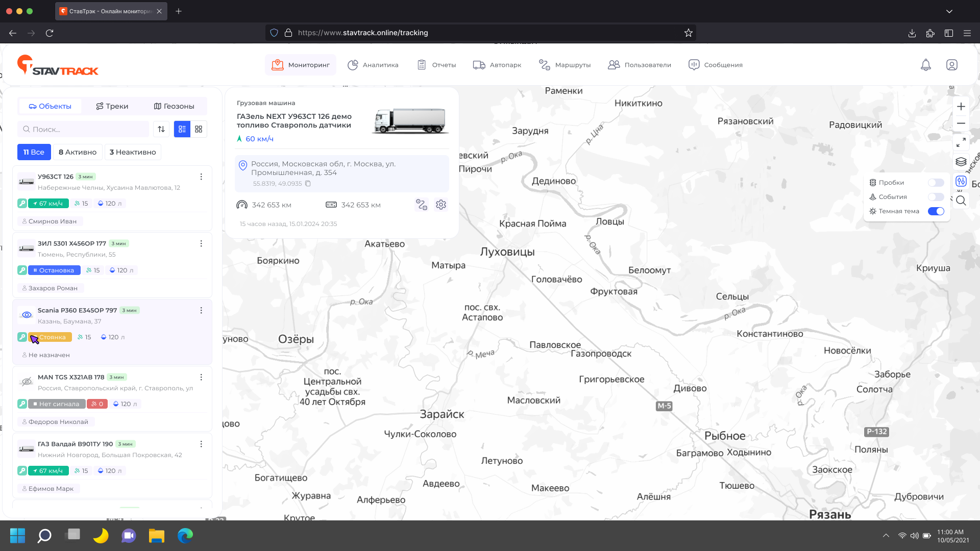Open vehicle card settings gear
980x551 pixels.
click(441, 205)
